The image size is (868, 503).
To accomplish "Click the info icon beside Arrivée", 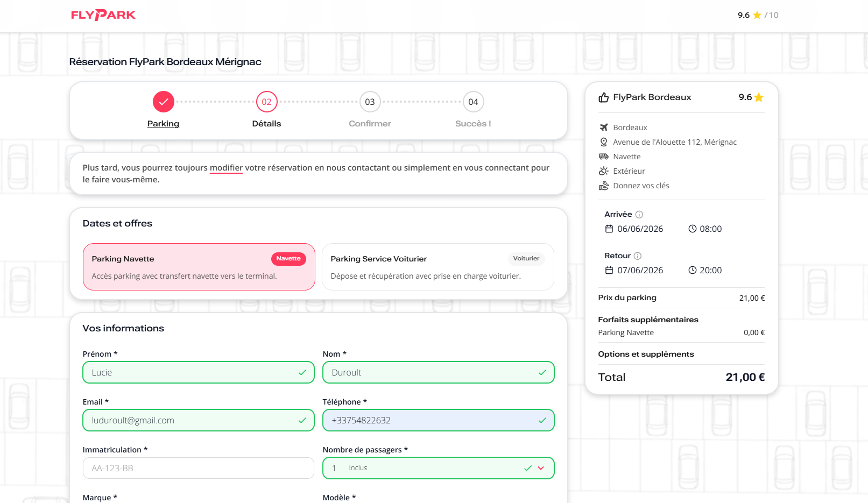I will (x=639, y=215).
